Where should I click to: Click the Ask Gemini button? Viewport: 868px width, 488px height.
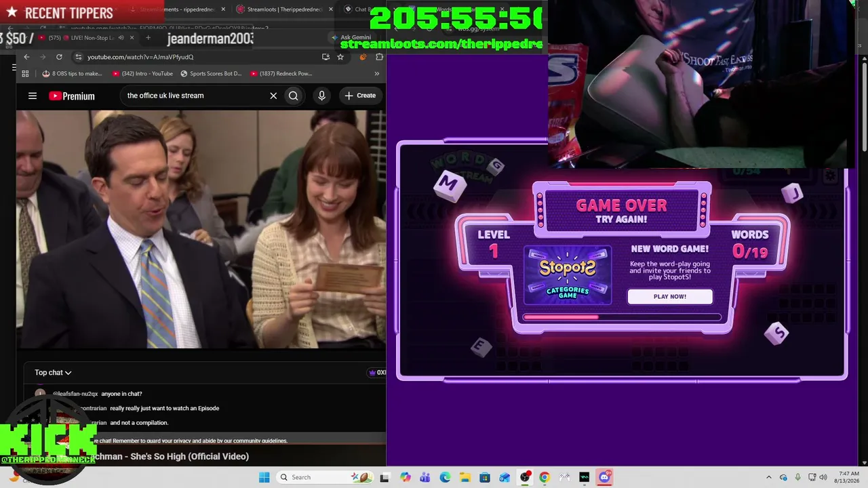(351, 37)
